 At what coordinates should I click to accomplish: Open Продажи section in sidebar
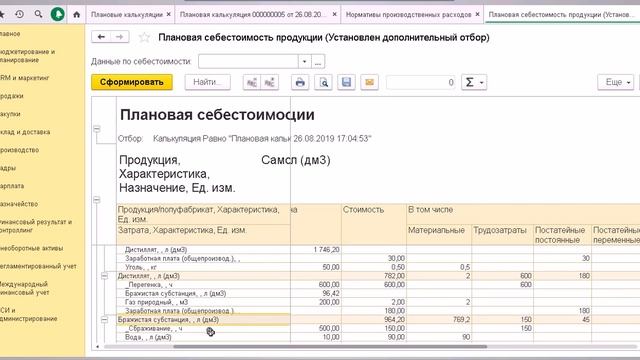click(x=11, y=96)
